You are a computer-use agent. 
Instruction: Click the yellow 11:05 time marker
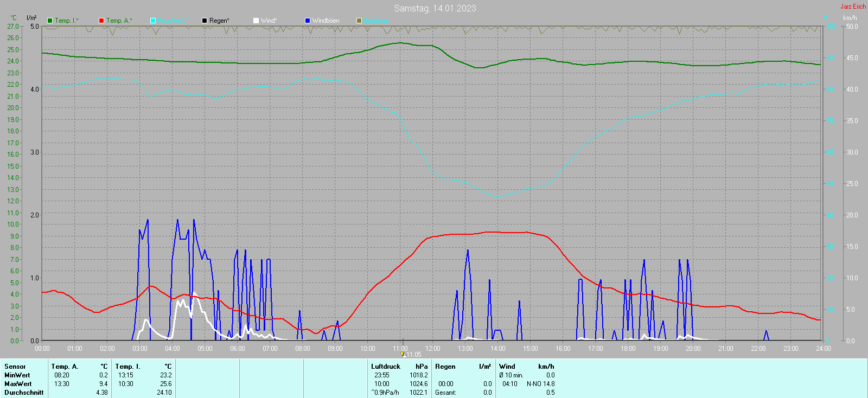(x=404, y=354)
